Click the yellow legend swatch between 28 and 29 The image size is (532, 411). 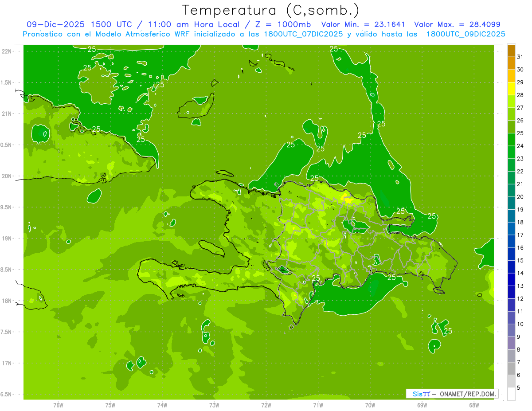[x=511, y=89]
